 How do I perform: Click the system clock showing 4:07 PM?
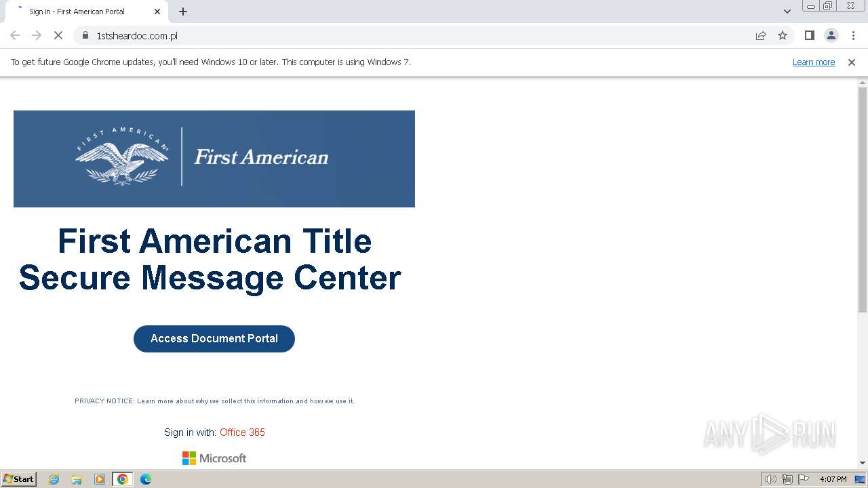point(833,479)
